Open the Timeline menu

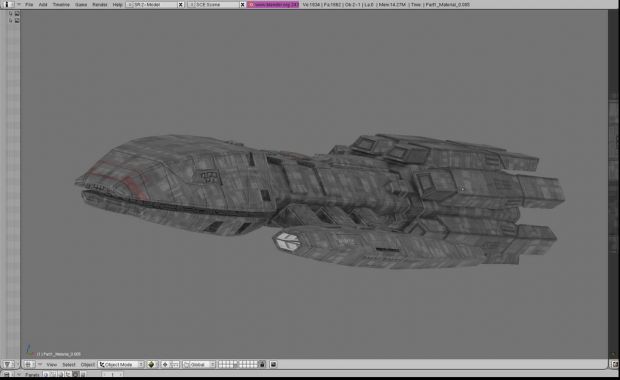coord(61,5)
